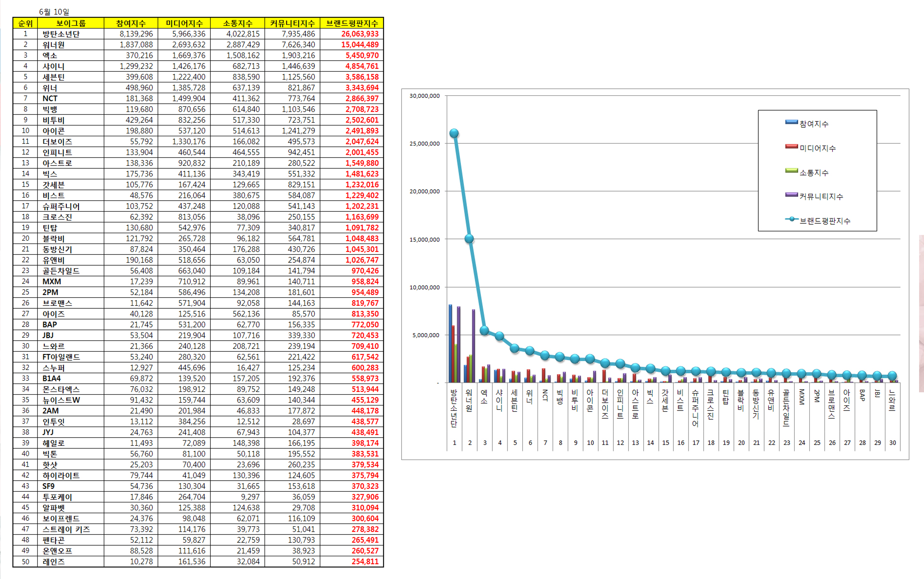Image resolution: width=924 pixels, height=579 pixels.
Task: Click the 30,000,000 y-axis label
Action: point(424,96)
